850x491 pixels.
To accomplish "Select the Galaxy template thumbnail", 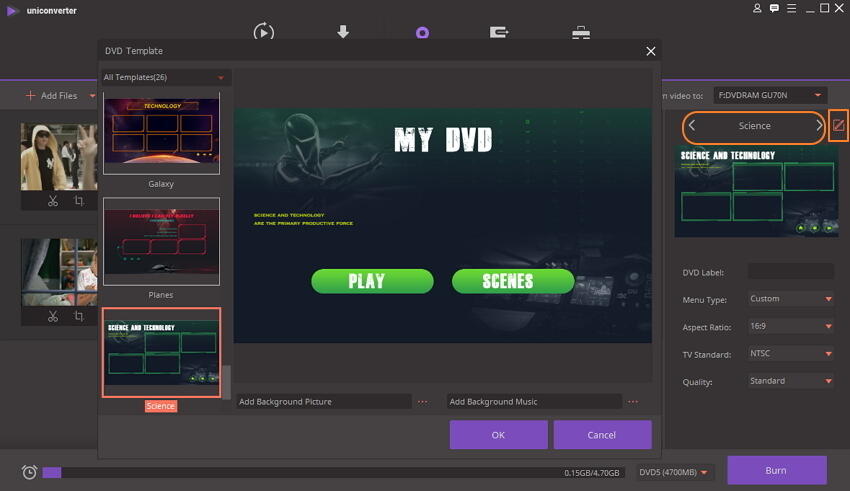I will tap(162, 133).
